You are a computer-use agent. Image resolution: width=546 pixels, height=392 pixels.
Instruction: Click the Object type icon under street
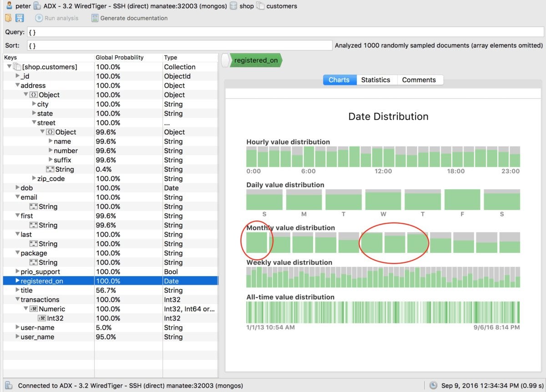pos(50,132)
